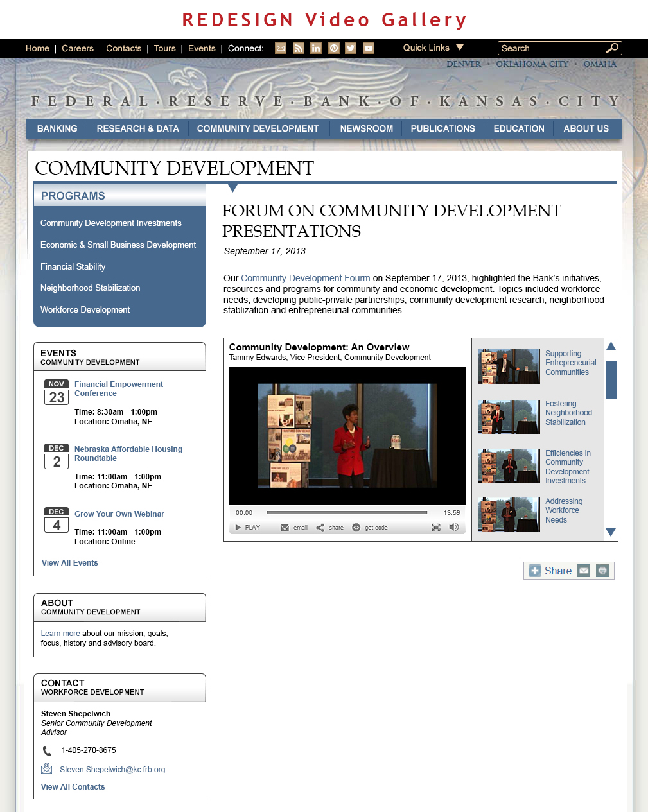Toggle fullscreen in the video player
The image size is (648, 812).
point(436,528)
